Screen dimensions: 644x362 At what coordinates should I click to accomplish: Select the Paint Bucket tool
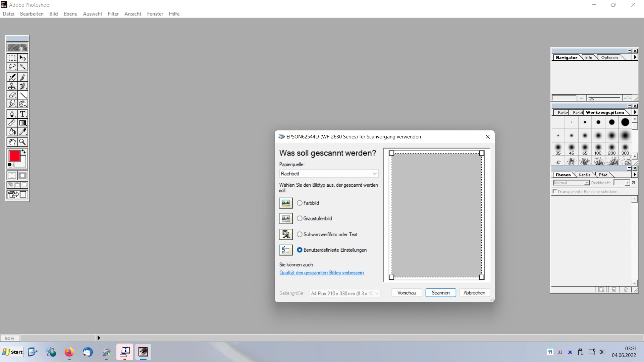coord(12,132)
